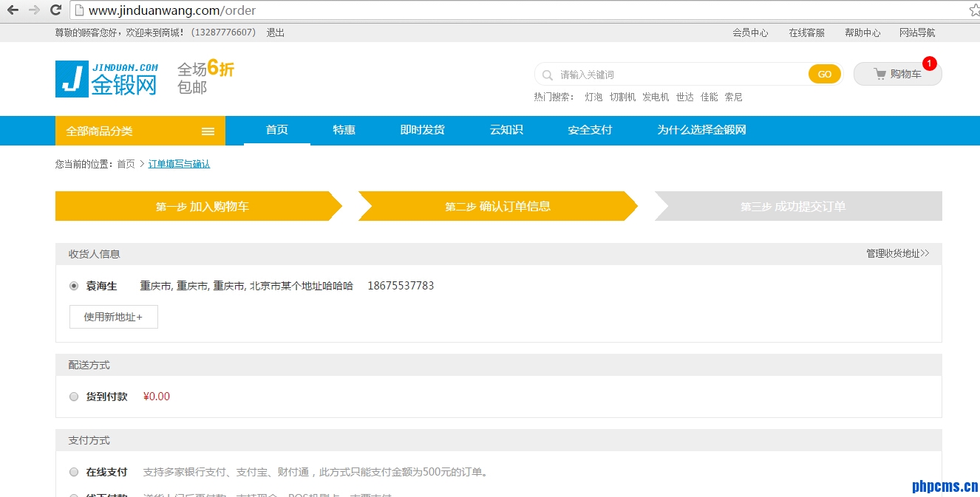
Task: Click the cart notification badge
Action: coord(930,64)
